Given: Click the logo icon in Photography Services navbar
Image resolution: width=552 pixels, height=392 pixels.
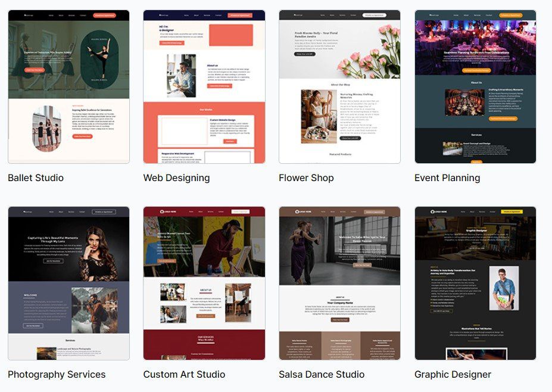Looking at the screenshot, I should (x=24, y=211).
